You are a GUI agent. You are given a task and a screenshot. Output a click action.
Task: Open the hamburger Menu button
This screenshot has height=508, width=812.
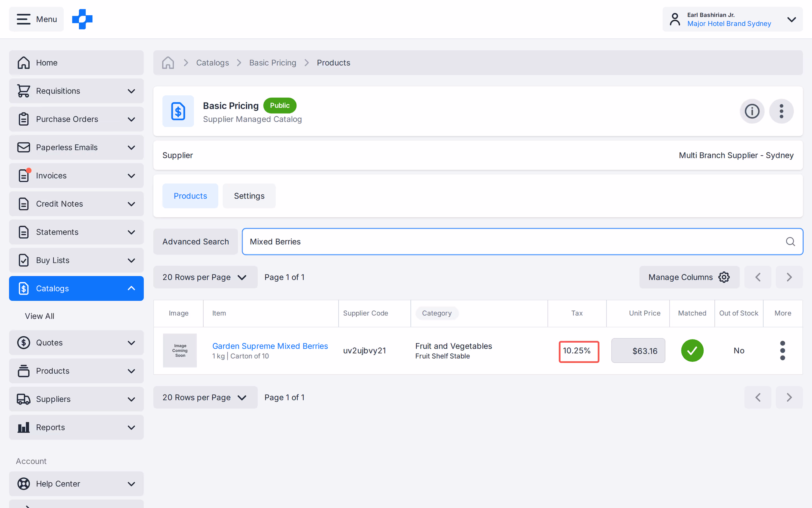coord(36,19)
